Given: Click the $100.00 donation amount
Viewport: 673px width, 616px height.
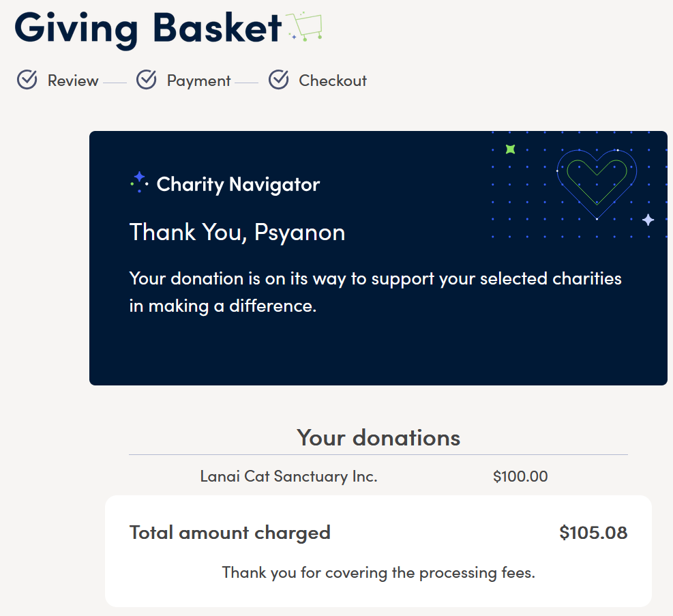Looking at the screenshot, I should tap(520, 476).
